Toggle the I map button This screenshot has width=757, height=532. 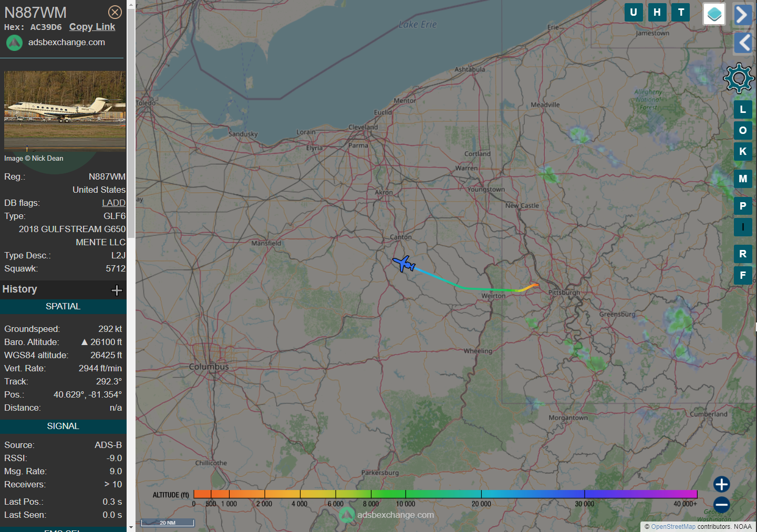pyautogui.click(x=743, y=227)
